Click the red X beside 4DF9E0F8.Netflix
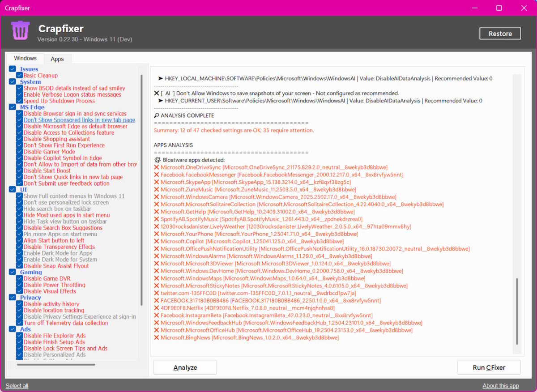 point(158,307)
